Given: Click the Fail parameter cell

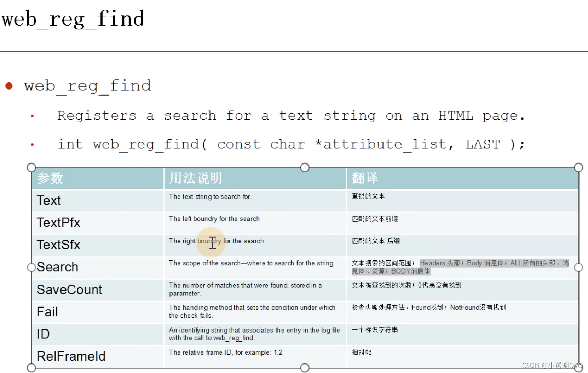Looking at the screenshot, I should coord(98,312).
